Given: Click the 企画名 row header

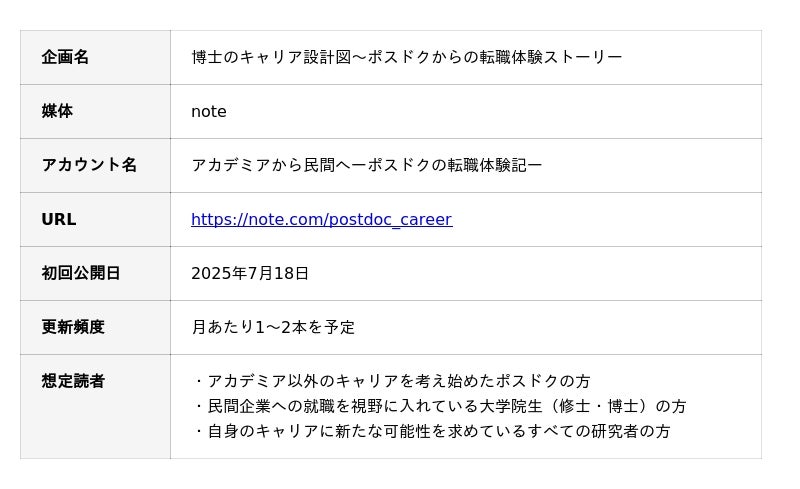Looking at the screenshot, I should (x=65, y=58).
